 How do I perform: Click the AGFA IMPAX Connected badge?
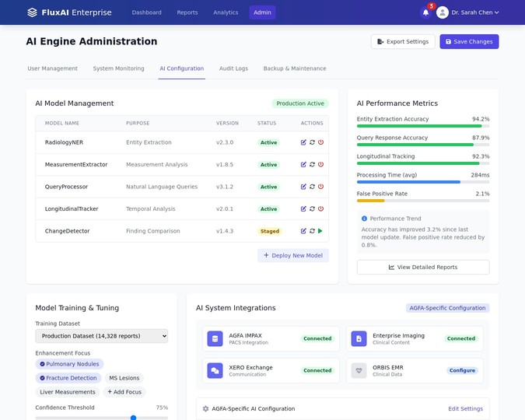tap(317, 338)
